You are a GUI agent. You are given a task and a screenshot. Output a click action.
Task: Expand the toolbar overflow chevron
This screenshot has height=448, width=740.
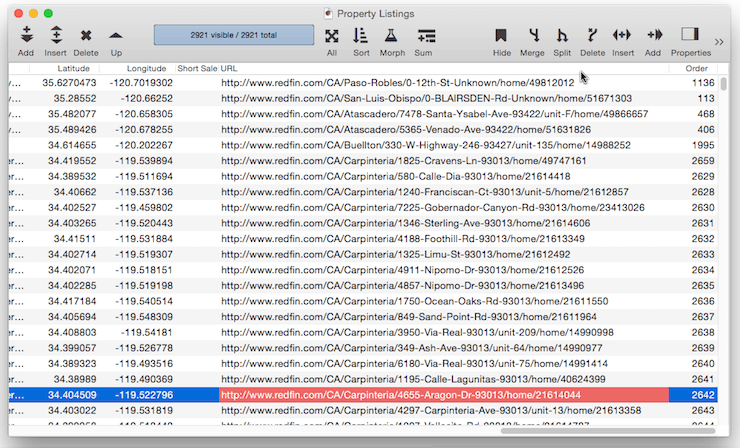(x=719, y=42)
